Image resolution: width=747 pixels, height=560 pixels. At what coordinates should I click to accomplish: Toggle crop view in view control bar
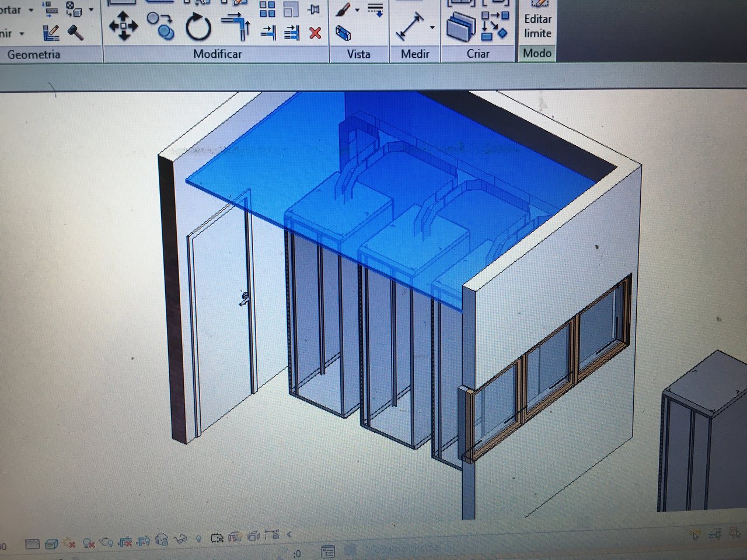(125, 542)
